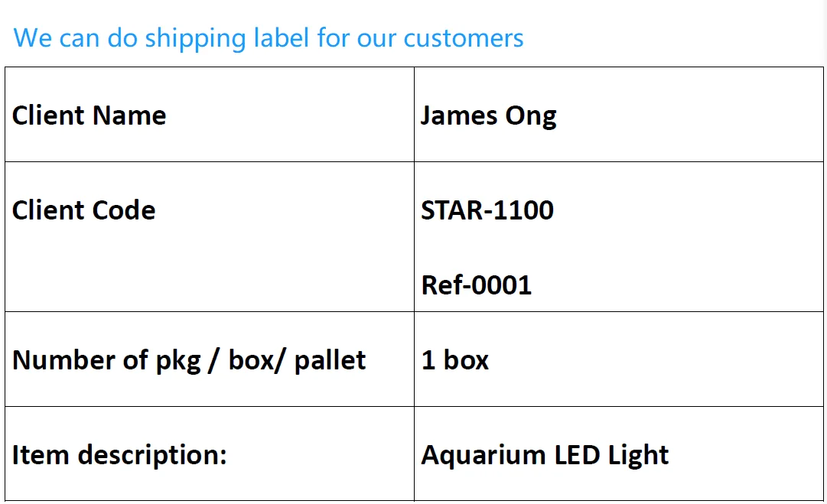
Task: Click the word "pallet" in the table
Action: 330,360
